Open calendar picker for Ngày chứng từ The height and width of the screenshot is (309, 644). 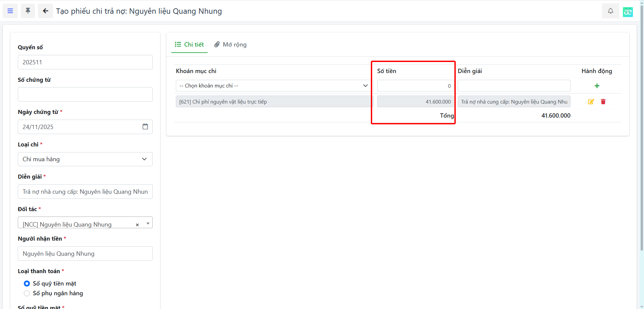point(145,127)
